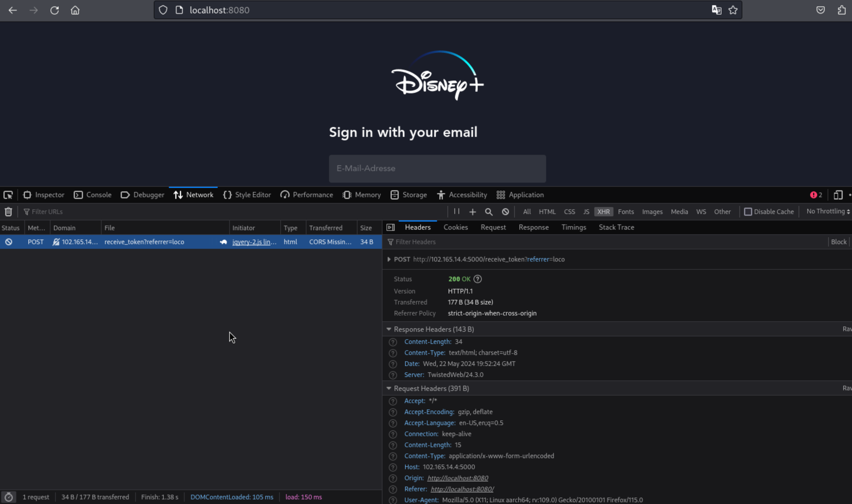Open the jquery-2.js initiator link
852x504 pixels.
(x=254, y=242)
